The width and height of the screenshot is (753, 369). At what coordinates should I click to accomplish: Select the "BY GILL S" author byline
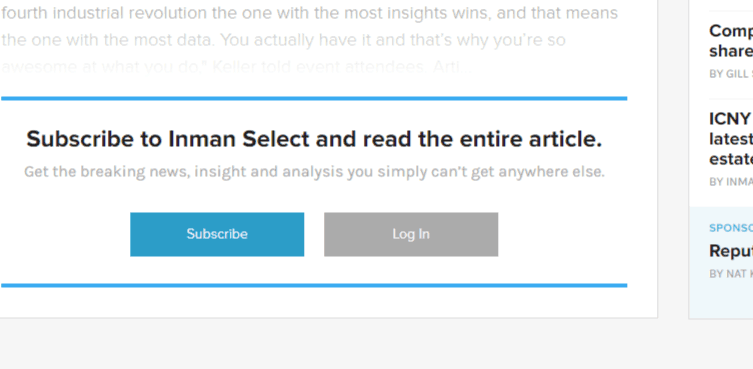pos(731,74)
